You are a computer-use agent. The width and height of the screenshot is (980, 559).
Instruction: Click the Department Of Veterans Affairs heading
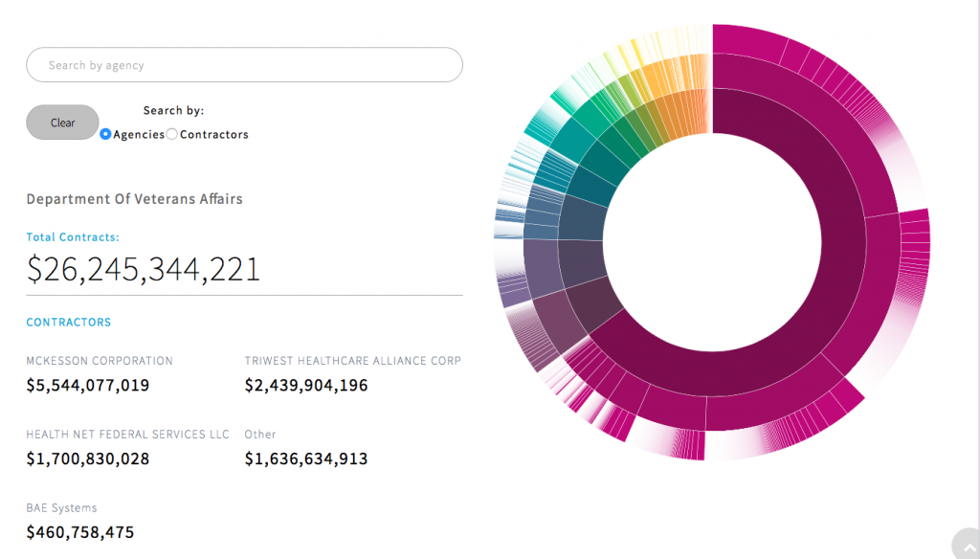[x=134, y=199]
